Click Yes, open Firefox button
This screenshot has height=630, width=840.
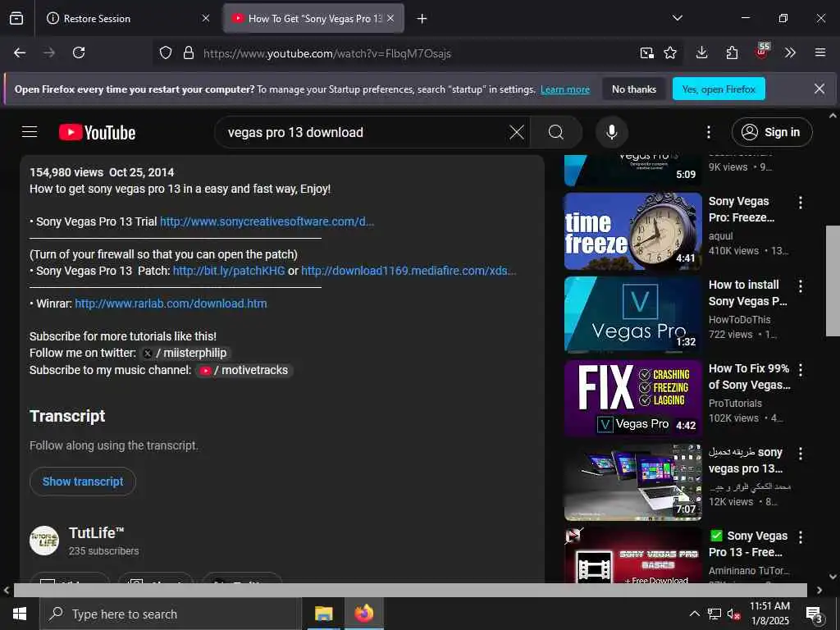(719, 89)
